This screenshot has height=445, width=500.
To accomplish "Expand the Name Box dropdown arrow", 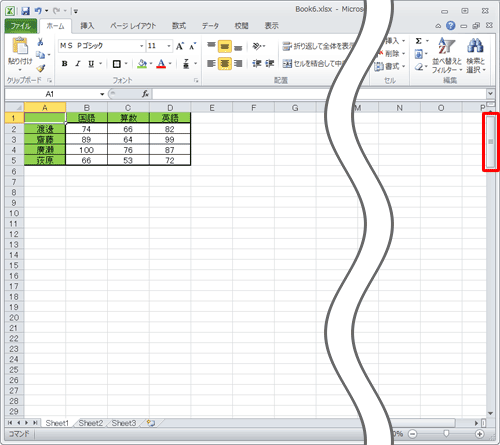I will pyautogui.click(x=102, y=94).
